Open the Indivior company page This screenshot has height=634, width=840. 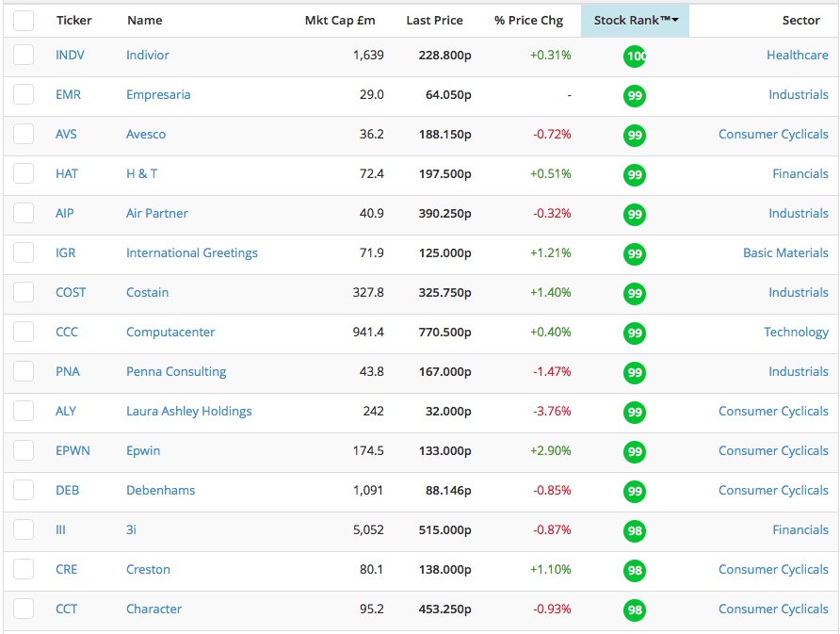point(147,56)
